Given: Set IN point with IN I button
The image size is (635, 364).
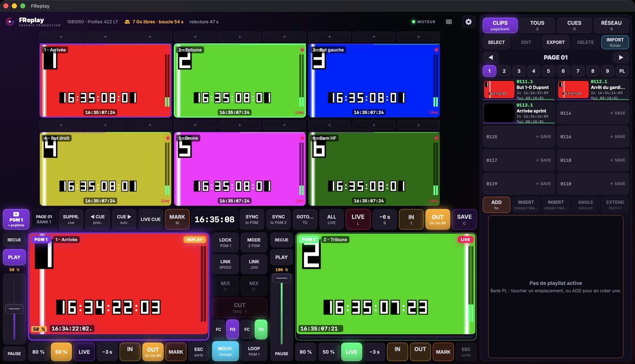Looking at the screenshot, I should click(x=411, y=220).
